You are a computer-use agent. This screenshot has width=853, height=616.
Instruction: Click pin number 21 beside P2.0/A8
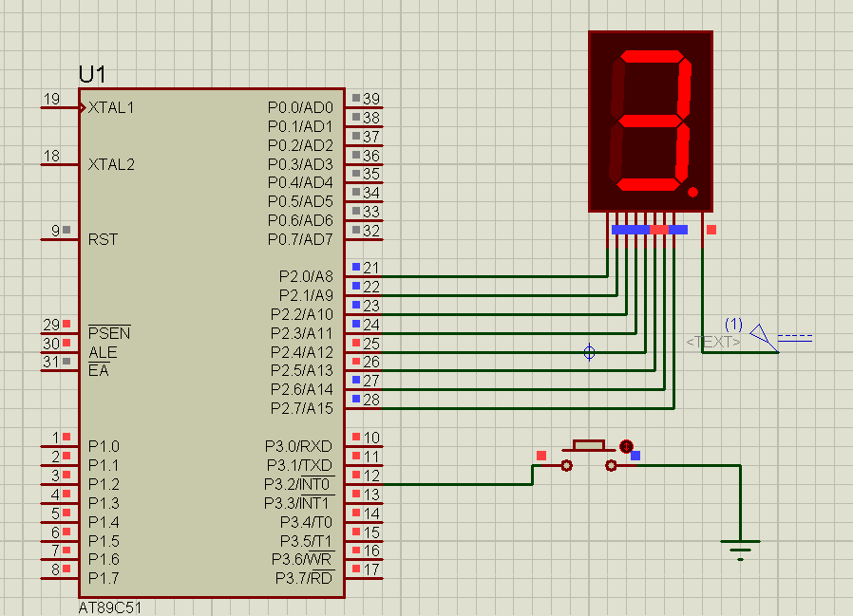pyautogui.click(x=371, y=268)
